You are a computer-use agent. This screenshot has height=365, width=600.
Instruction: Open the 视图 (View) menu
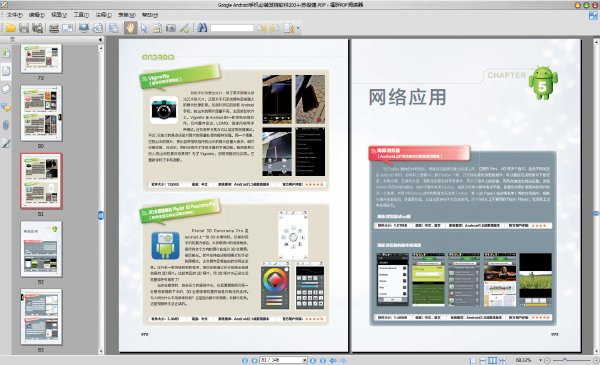click(x=59, y=15)
